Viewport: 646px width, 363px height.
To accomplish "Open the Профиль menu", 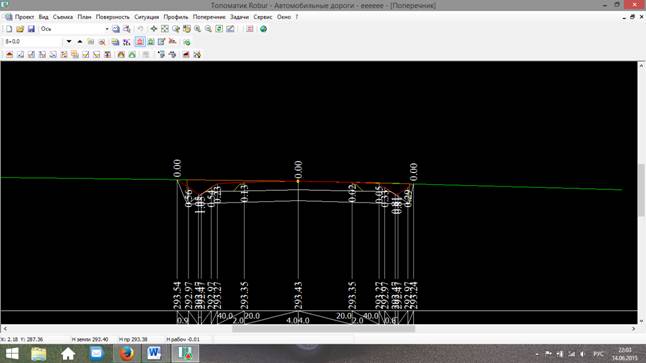I will coord(176,17).
